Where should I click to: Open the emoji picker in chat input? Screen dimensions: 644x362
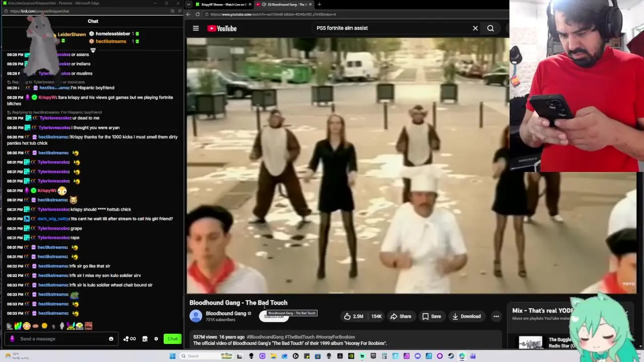tap(111, 339)
